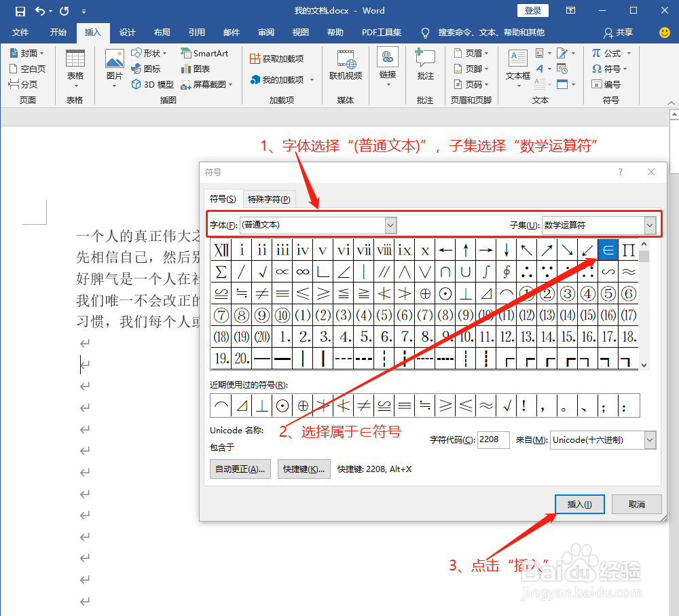Select the 符号(S) dialog tab

coord(223,199)
